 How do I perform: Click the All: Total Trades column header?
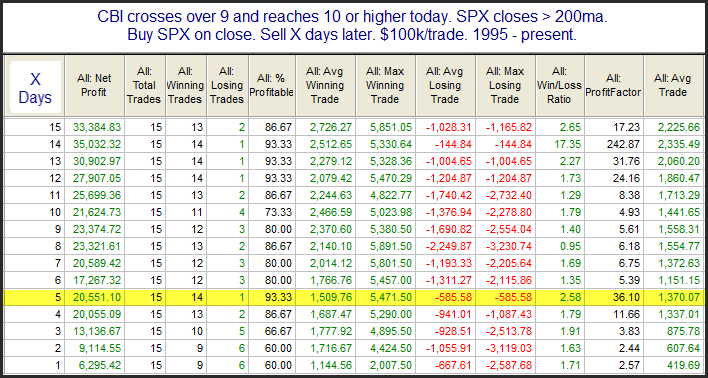coord(144,85)
